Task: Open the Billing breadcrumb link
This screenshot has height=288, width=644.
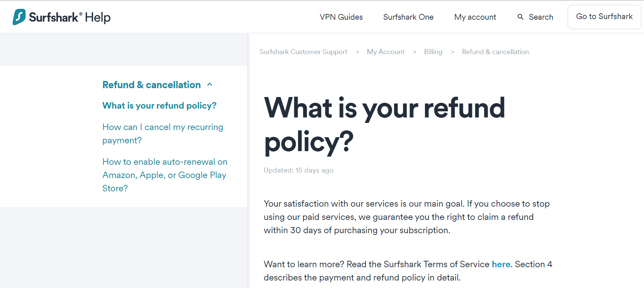Action: coord(433,52)
